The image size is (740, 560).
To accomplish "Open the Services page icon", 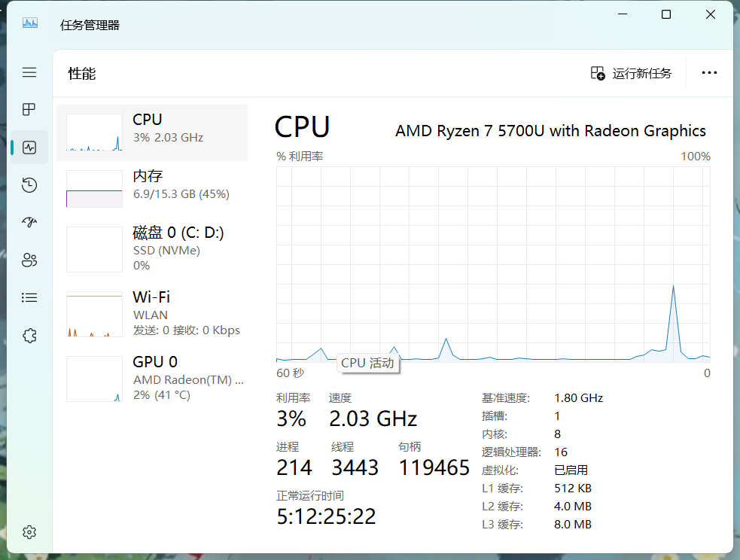I will (x=29, y=336).
